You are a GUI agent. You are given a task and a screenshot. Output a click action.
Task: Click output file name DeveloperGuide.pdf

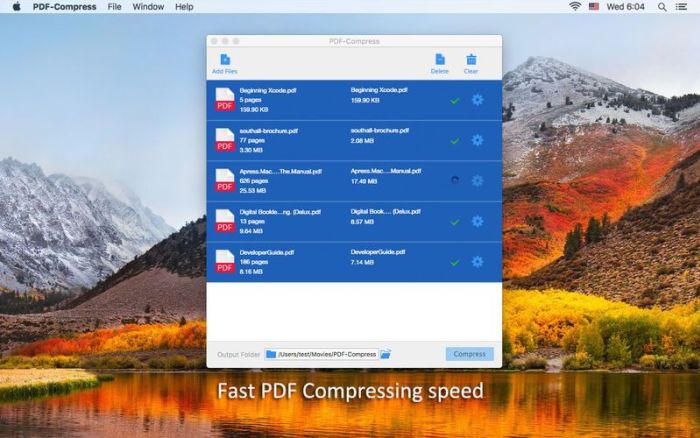click(378, 252)
